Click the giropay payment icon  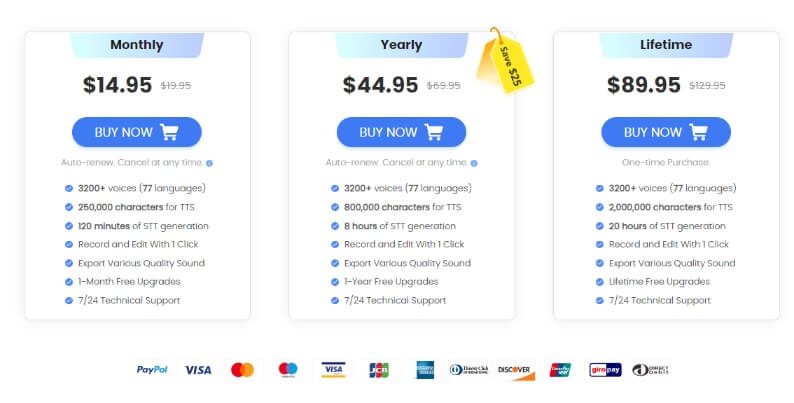click(605, 370)
